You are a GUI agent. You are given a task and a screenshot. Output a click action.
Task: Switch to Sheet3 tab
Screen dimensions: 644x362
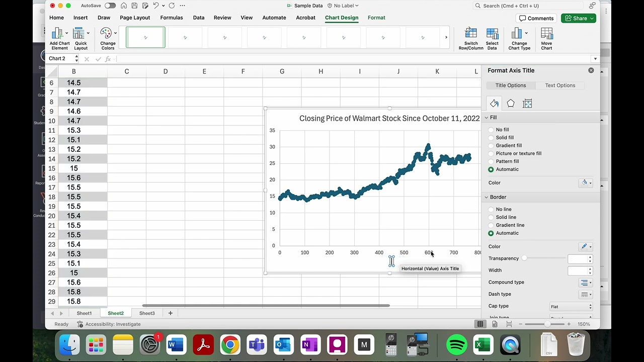point(147,313)
